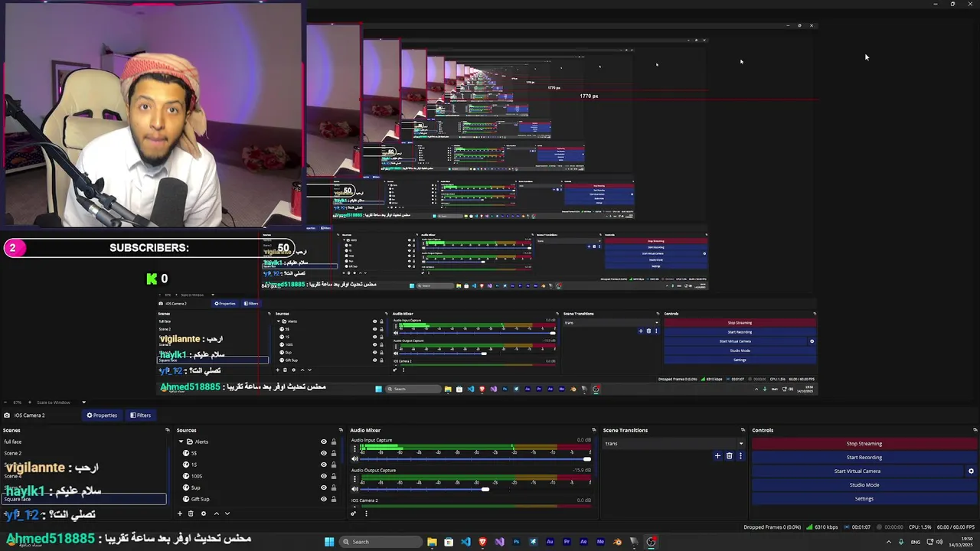Undock the Sources panel
Image resolution: width=980 pixels, height=551 pixels.
(x=341, y=430)
